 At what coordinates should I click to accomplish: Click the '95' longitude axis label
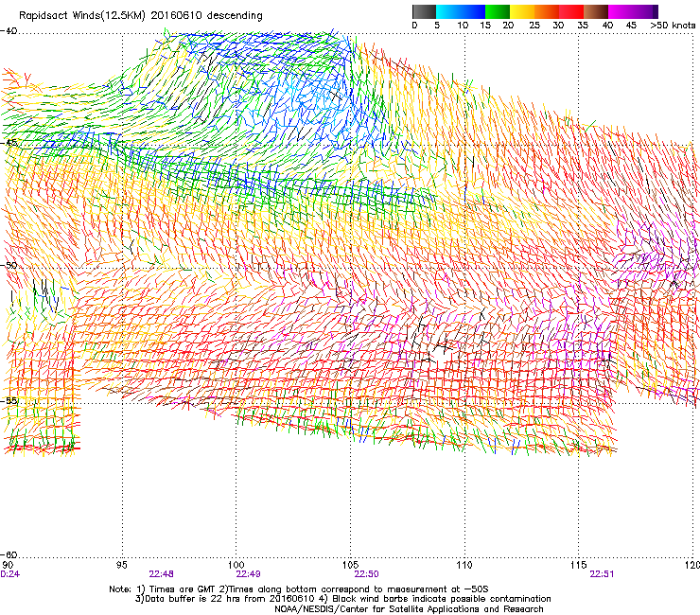[x=121, y=565]
